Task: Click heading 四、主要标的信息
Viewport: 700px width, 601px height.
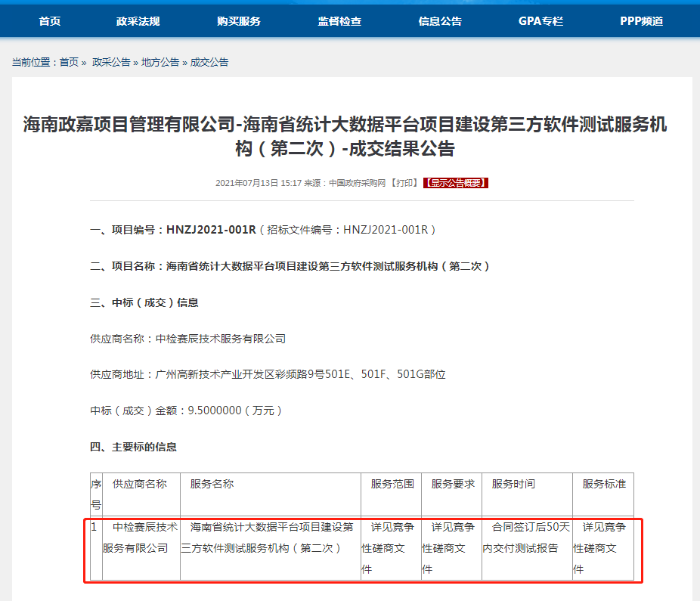Action: click(133, 447)
